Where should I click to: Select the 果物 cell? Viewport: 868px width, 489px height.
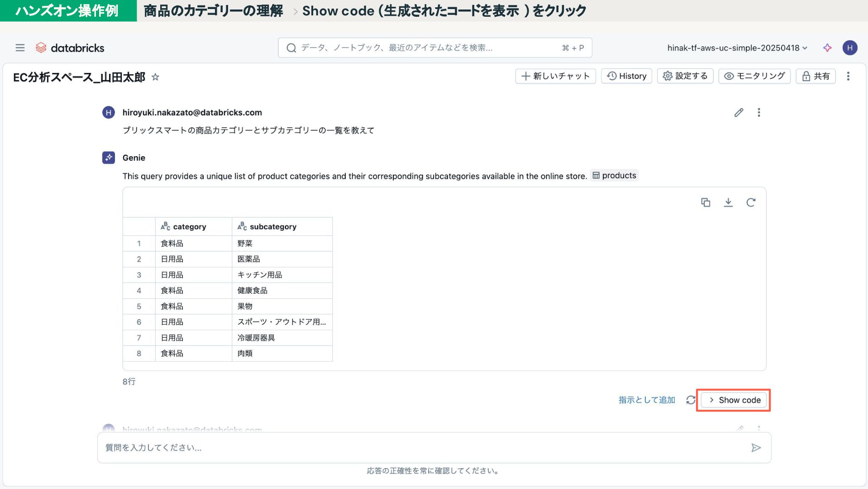click(282, 307)
